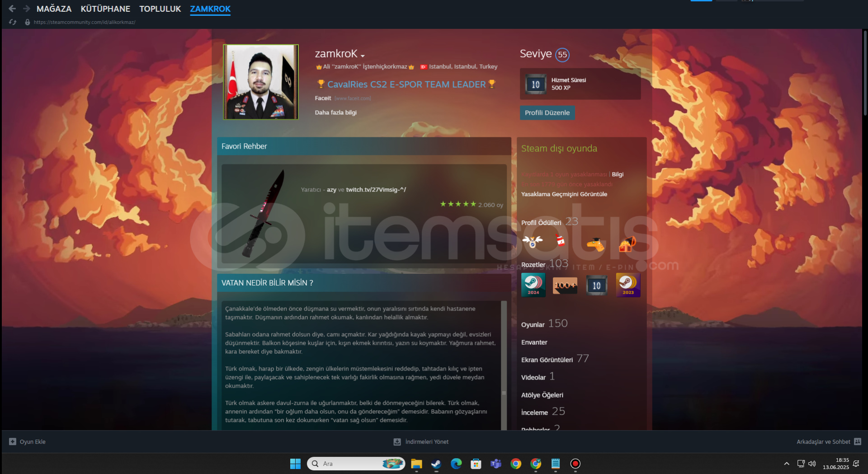The height and width of the screenshot is (474, 868).
Task: Go forward with the right arrow icon
Action: 27,9
